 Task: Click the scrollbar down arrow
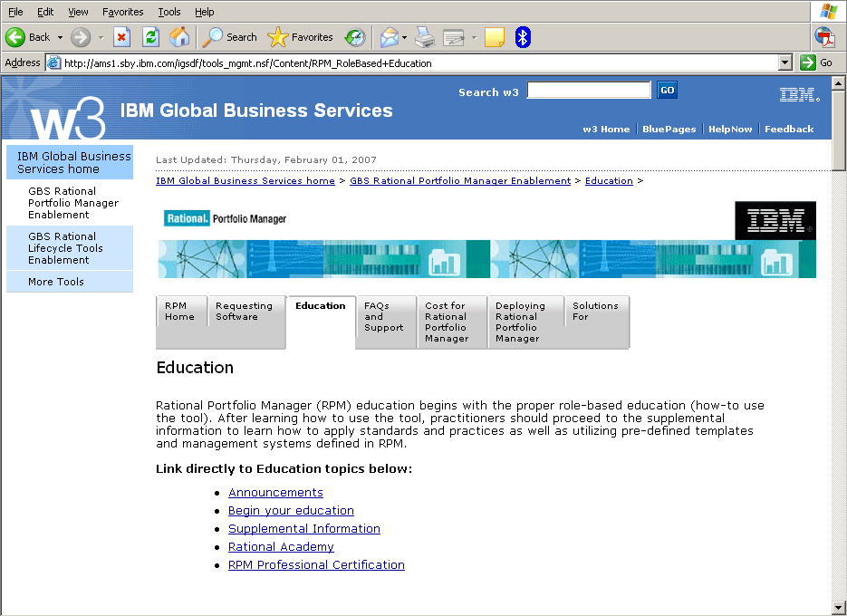[838, 607]
